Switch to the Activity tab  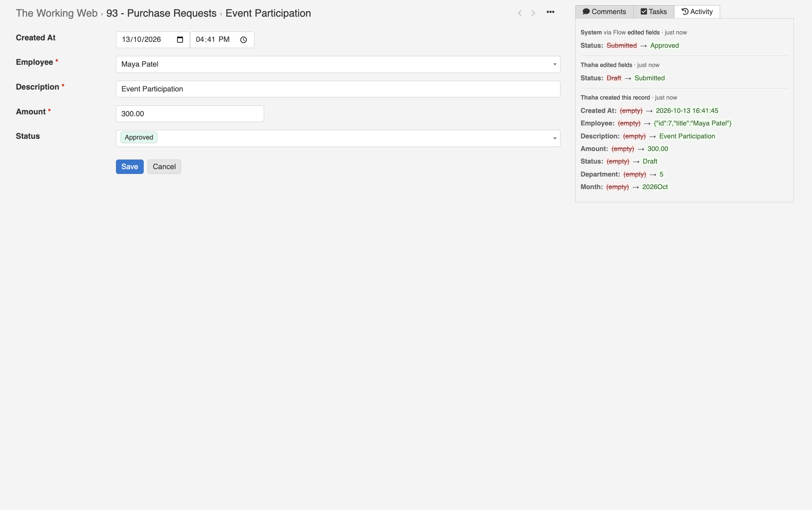pos(697,12)
